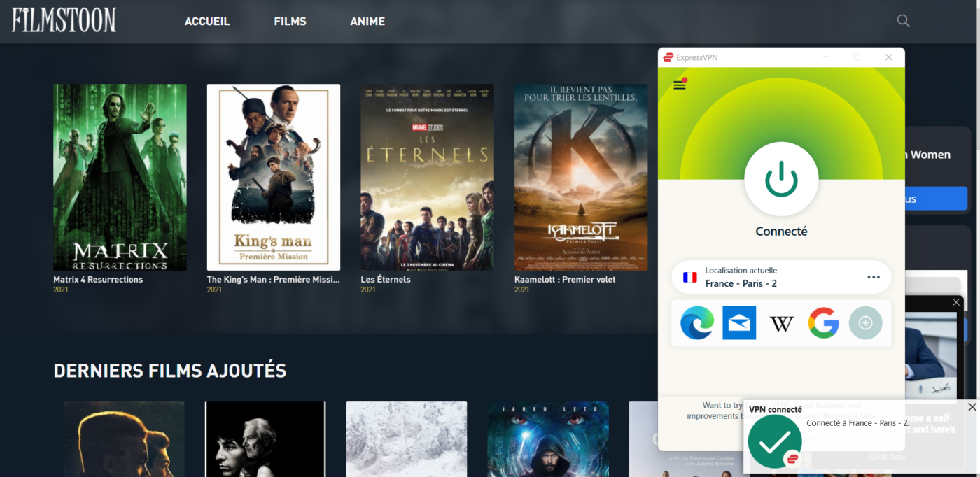Click the search magnifier on Filmstoon
This screenshot has height=477, width=980.
[904, 21]
